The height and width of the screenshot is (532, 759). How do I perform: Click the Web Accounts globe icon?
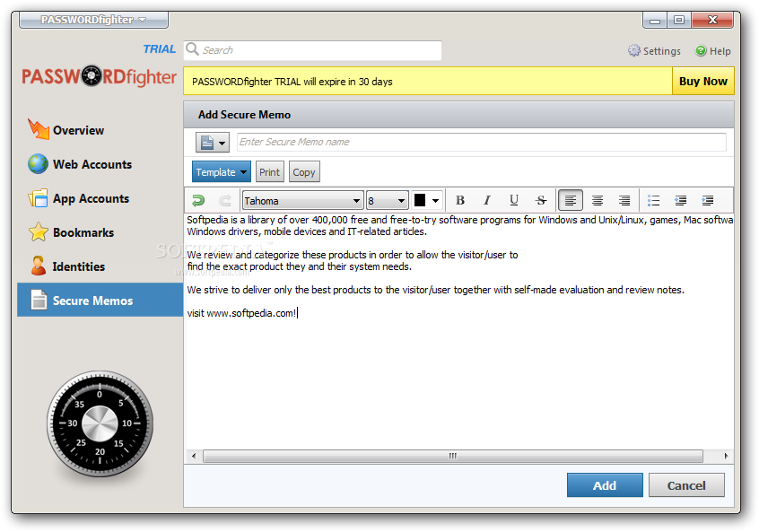pos(38,164)
